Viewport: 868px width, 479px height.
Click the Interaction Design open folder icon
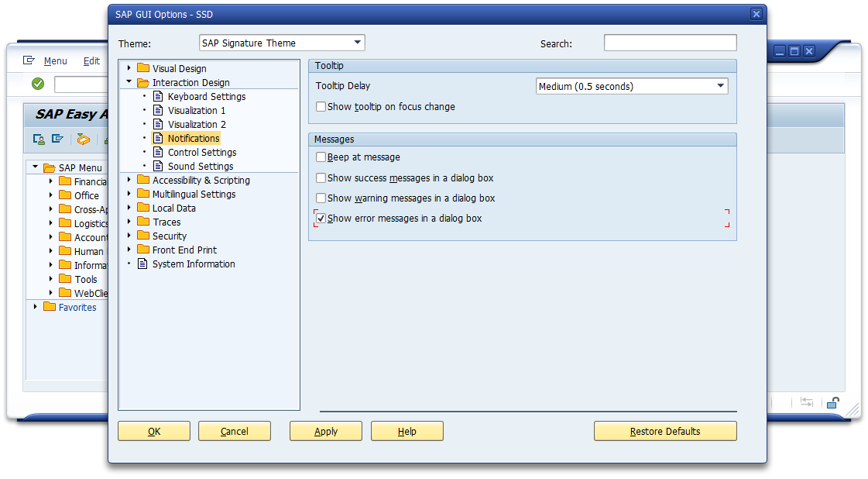(x=143, y=82)
